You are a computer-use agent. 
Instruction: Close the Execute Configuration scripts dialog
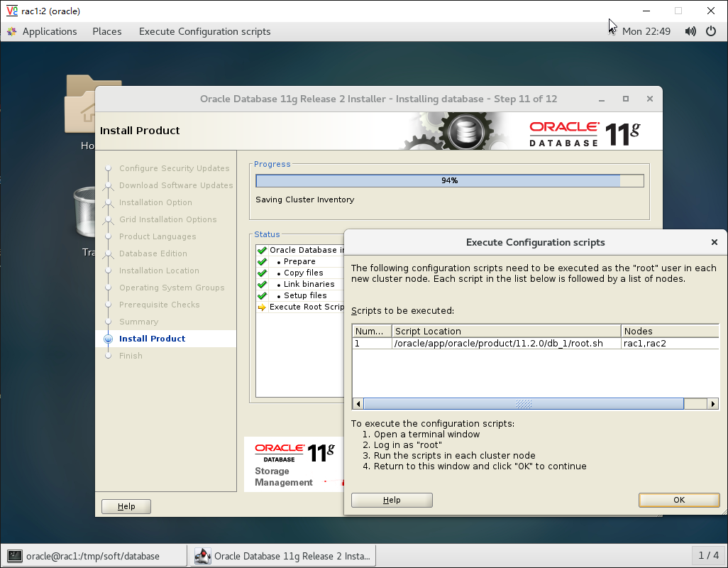pos(714,242)
